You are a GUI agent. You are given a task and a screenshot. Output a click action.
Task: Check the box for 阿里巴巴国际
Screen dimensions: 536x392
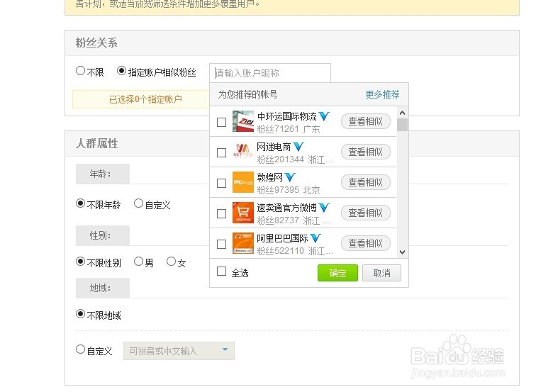(x=221, y=244)
